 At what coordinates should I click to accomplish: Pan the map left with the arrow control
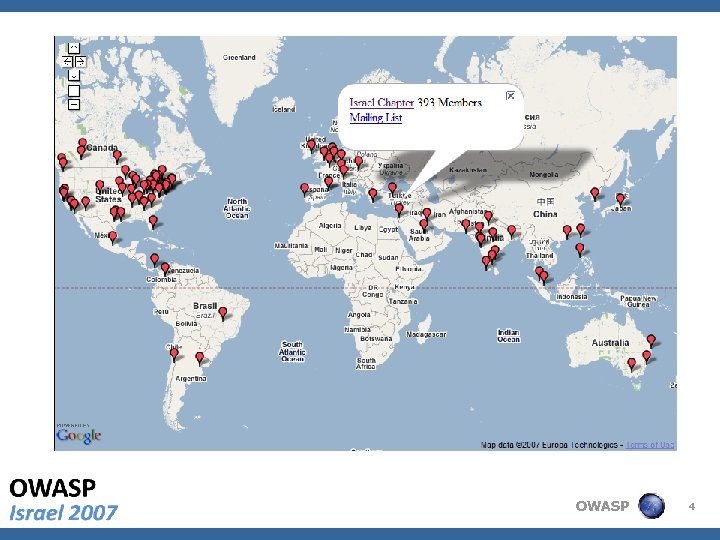click(68, 61)
